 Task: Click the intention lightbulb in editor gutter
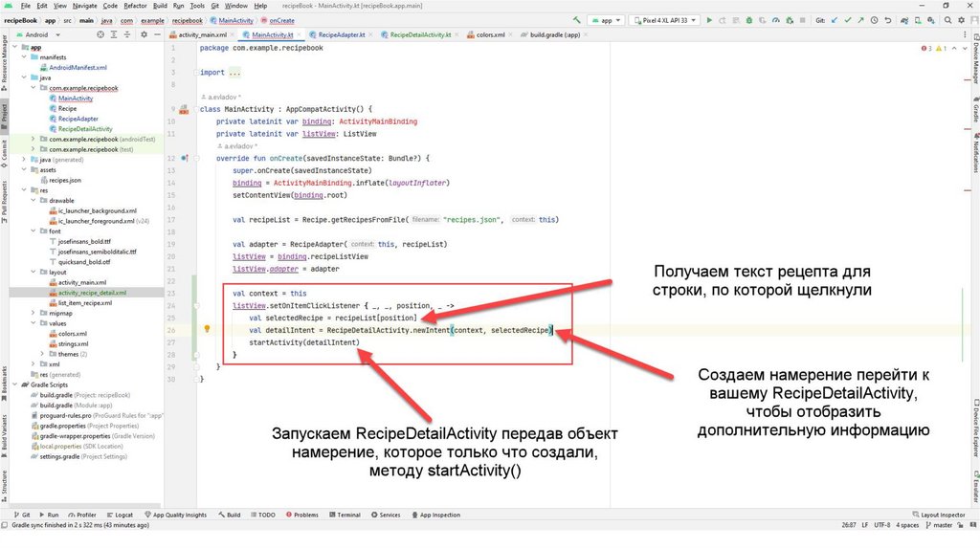pos(207,328)
